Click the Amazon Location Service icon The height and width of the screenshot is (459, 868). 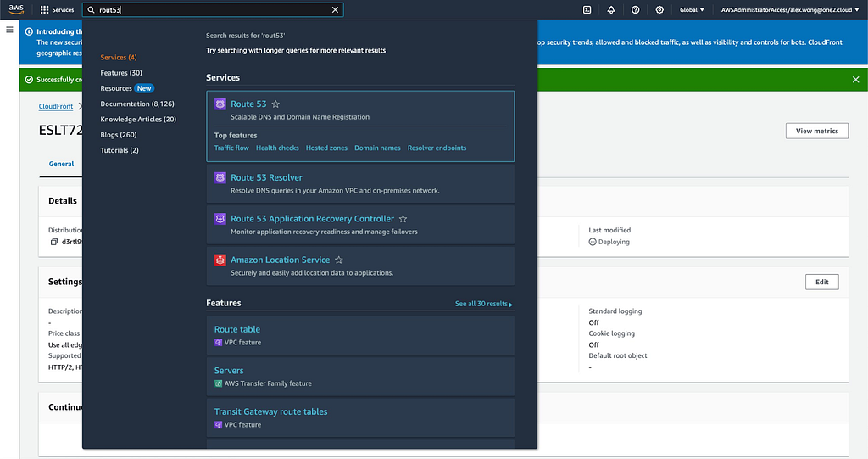pyautogui.click(x=220, y=260)
